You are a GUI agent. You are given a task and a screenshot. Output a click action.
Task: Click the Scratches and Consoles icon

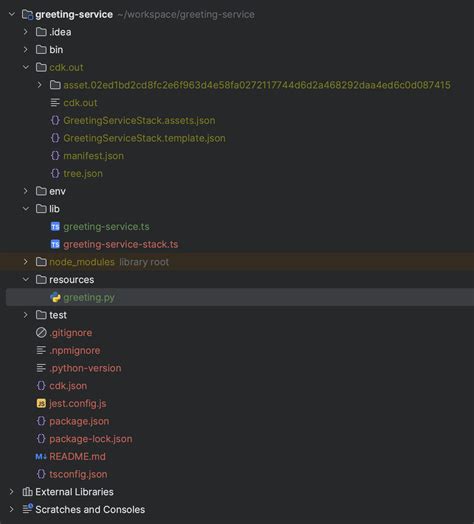27,509
